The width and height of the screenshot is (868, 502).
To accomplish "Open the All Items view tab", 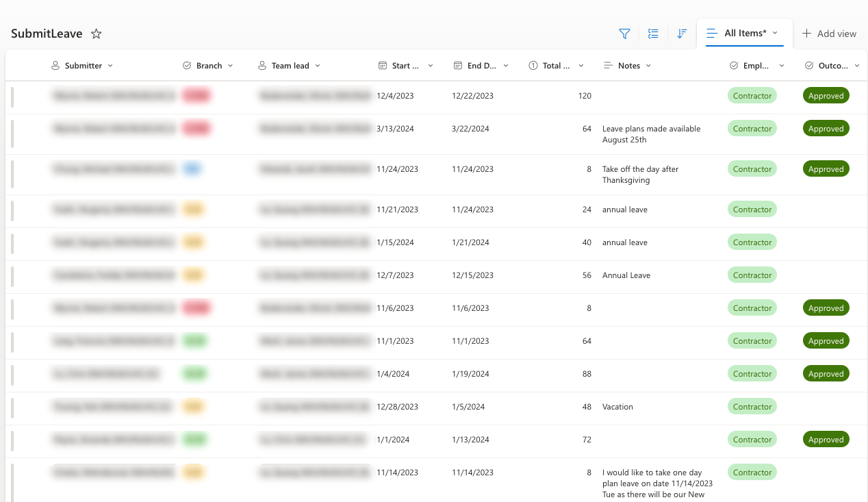I will (745, 33).
